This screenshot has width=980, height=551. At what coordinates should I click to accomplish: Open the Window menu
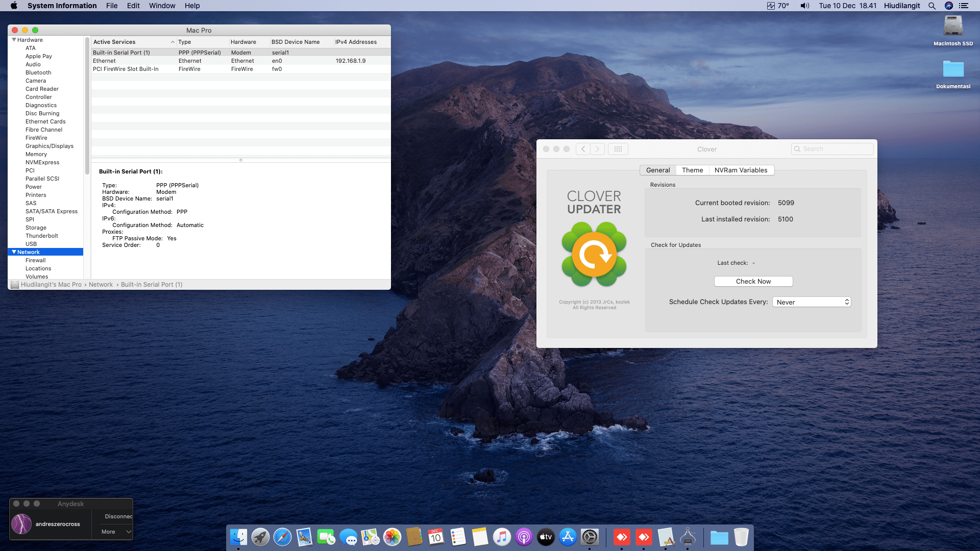162,6
